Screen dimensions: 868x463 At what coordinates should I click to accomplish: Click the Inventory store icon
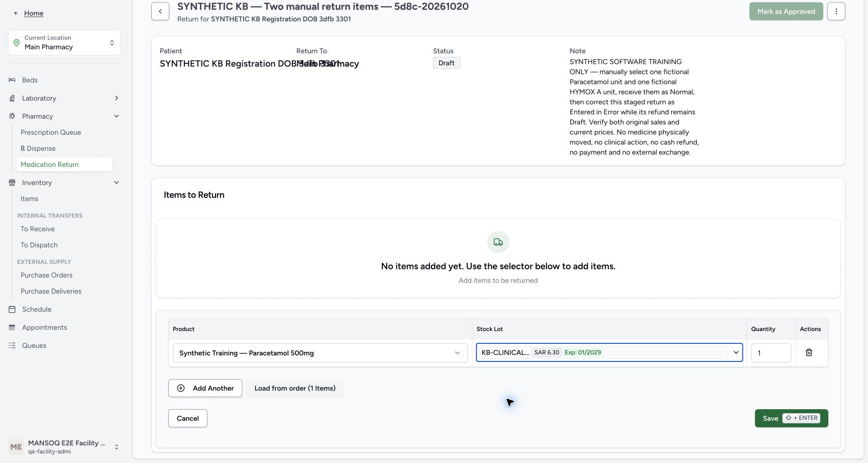tap(12, 182)
